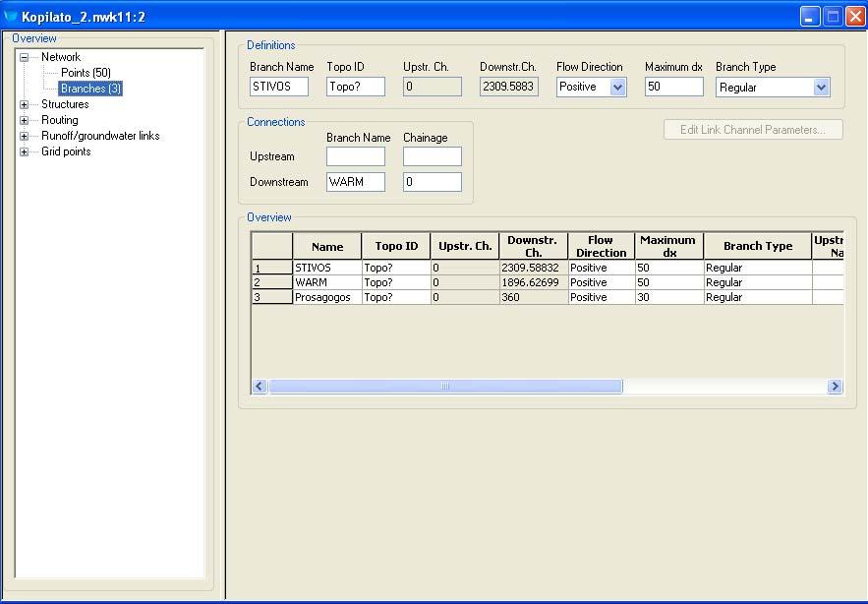This screenshot has height=604, width=868.
Task: Collapse the Network tree node
Action: click(24, 57)
